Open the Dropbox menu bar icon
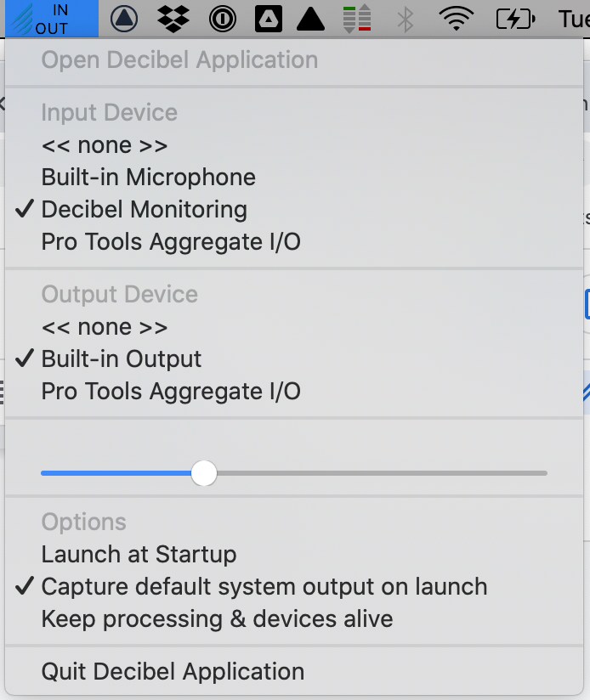The height and width of the screenshot is (700, 590). click(173, 19)
